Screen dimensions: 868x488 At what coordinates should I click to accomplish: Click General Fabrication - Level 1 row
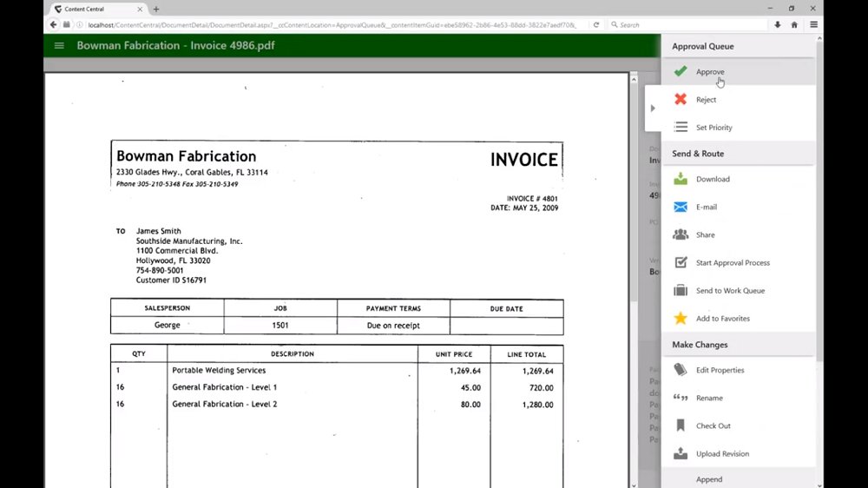337,387
